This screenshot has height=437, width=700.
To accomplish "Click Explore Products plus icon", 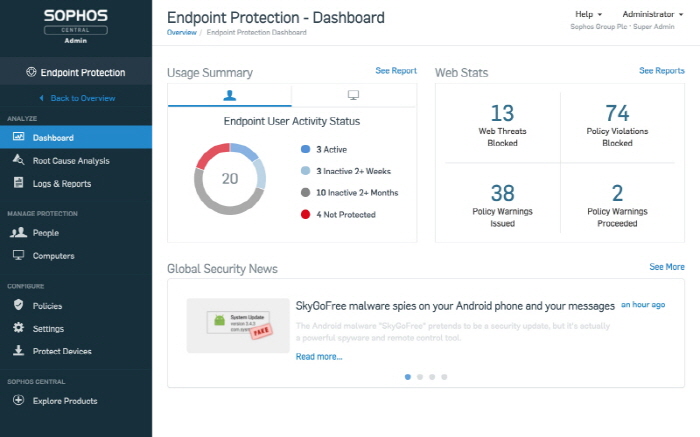I will click(x=18, y=400).
